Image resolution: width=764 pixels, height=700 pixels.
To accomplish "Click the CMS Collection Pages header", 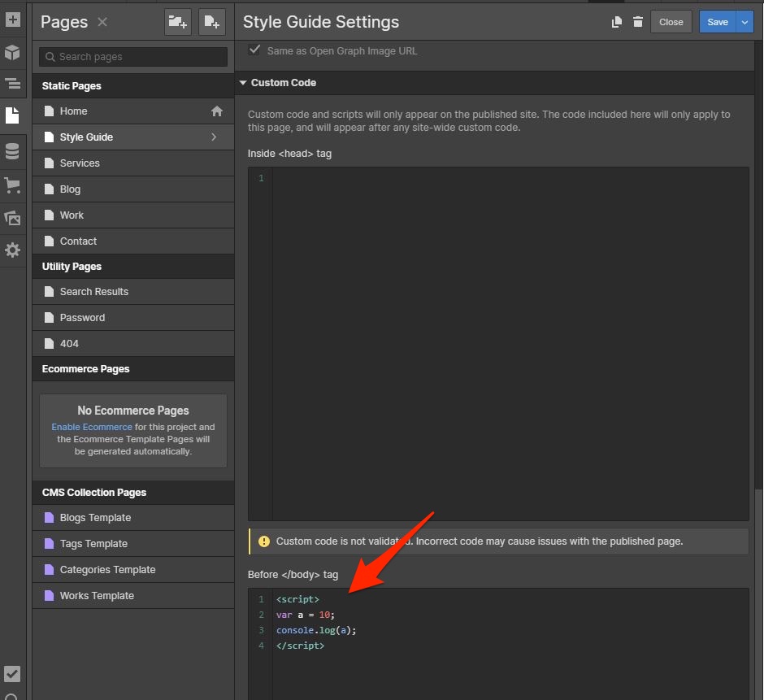I will tap(133, 493).
